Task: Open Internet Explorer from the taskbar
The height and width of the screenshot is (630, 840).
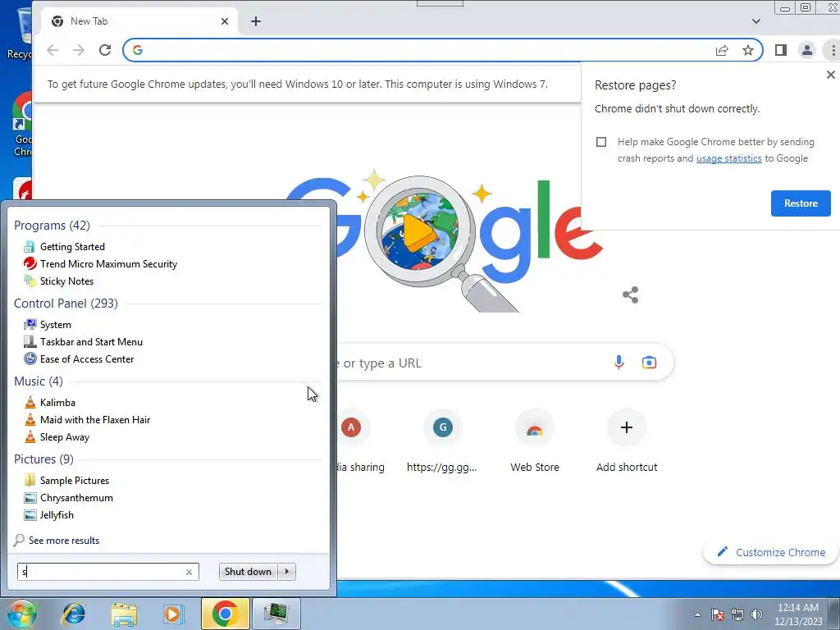Action: click(x=73, y=614)
